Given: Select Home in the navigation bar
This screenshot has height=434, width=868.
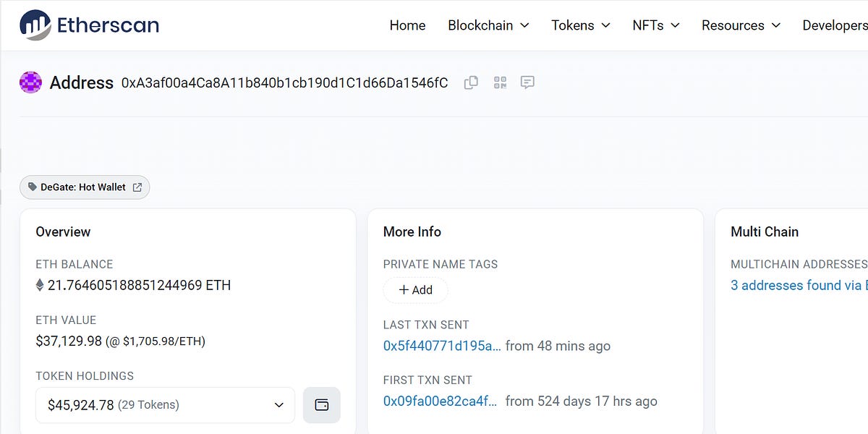Looking at the screenshot, I should point(407,25).
